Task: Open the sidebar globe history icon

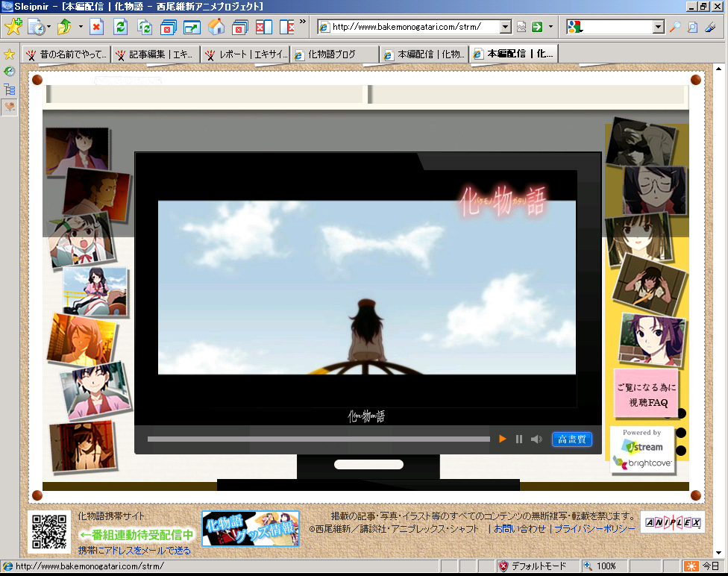Action: pyautogui.click(x=9, y=72)
